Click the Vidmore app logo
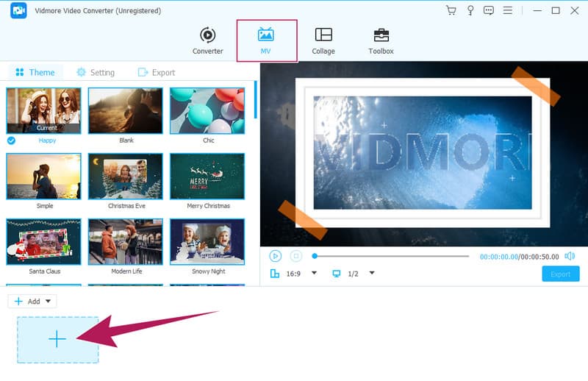 tap(18, 10)
